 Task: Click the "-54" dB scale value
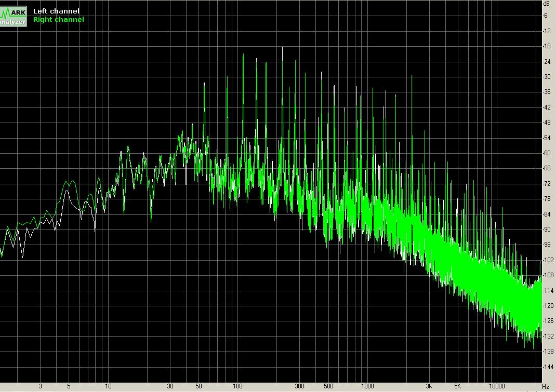(547, 138)
